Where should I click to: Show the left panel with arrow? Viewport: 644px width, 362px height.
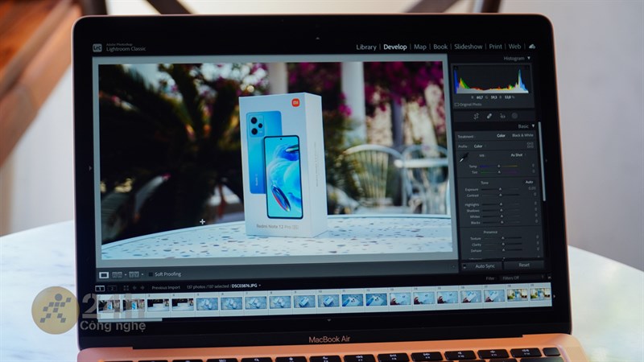(x=90, y=168)
